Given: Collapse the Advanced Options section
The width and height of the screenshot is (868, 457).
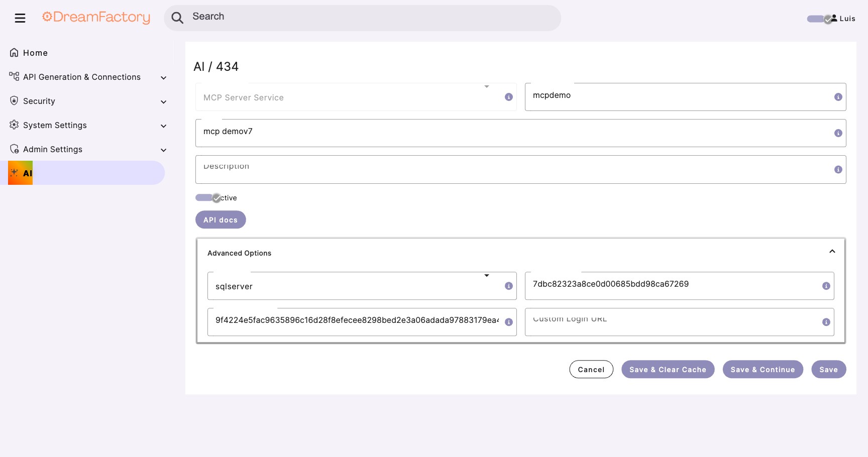Looking at the screenshot, I should pos(832,251).
